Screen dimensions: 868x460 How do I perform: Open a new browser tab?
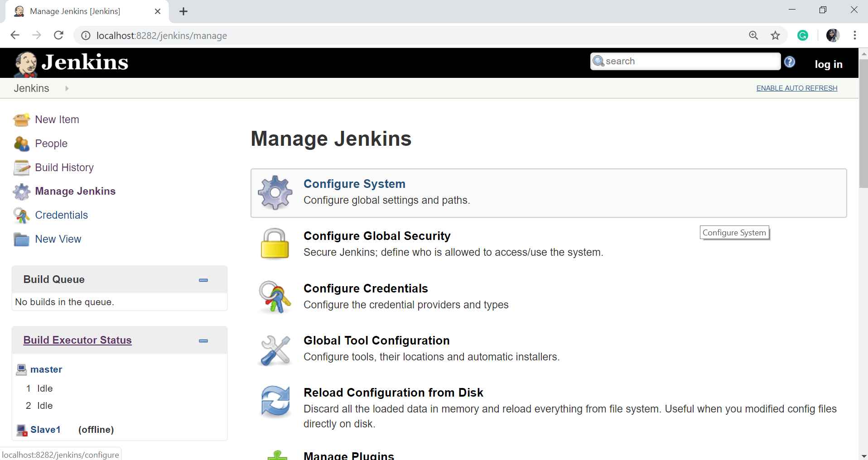pyautogui.click(x=183, y=11)
